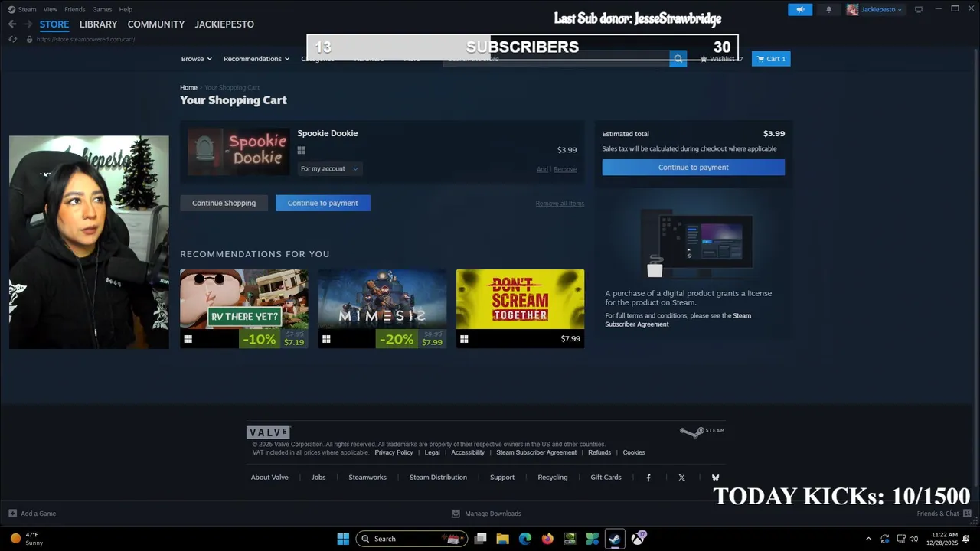
Task: Open the Gift Cards footer link
Action: coord(606,478)
